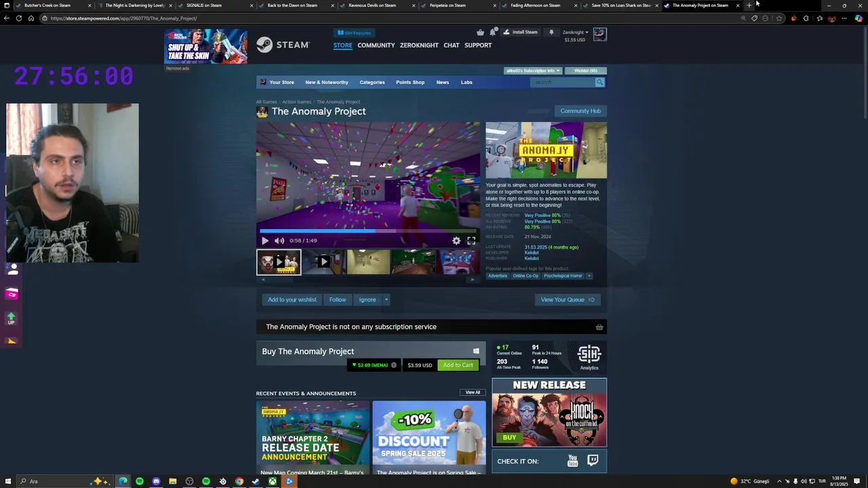Bookmark this page star icon
The height and width of the screenshot is (488, 868).
[779, 18]
